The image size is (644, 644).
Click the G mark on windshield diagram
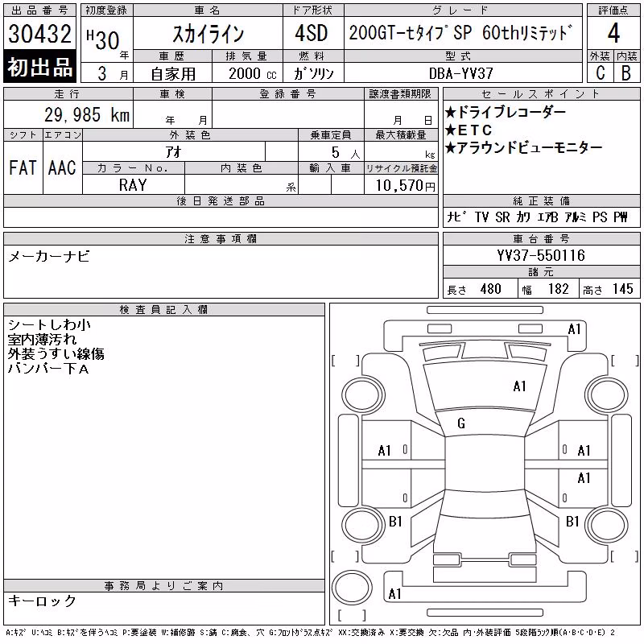(x=460, y=423)
